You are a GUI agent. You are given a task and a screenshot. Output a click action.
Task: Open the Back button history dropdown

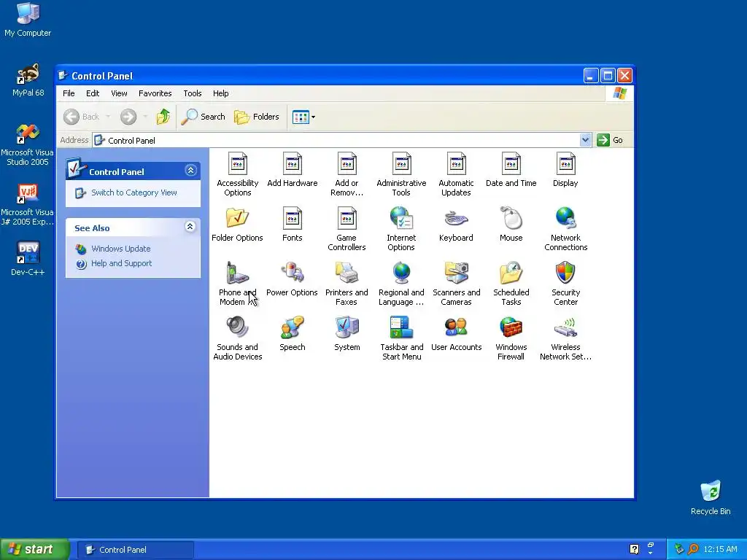coord(108,117)
